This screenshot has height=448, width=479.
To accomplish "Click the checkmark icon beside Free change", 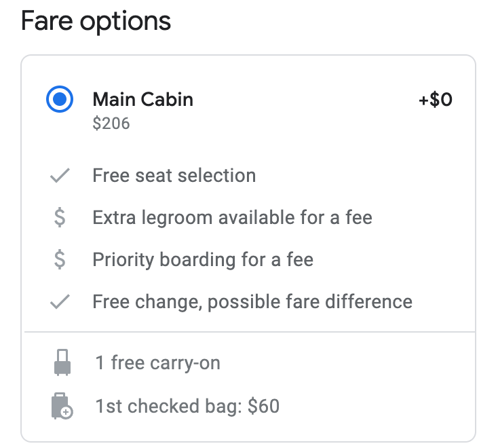I will (60, 301).
